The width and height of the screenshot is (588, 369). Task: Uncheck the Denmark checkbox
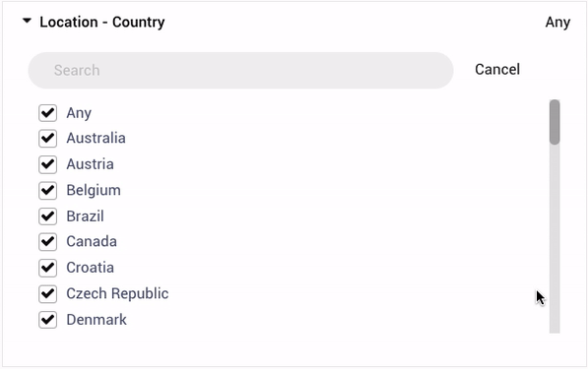(x=47, y=320)
